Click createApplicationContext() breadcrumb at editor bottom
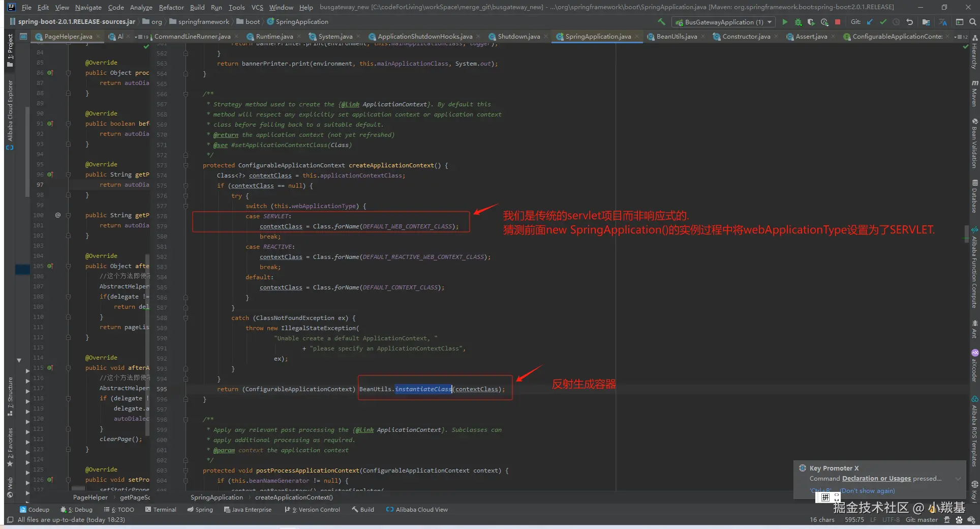 [294, 497]
